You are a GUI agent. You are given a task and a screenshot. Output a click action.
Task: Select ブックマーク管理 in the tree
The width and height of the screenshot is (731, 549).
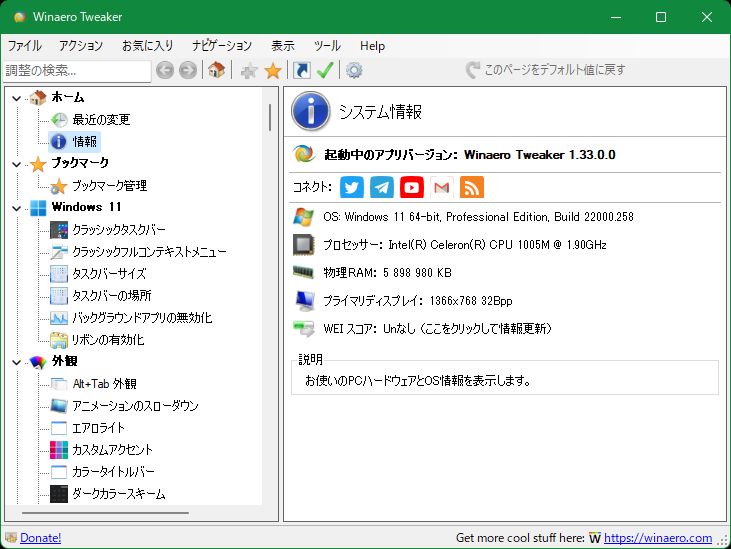110,186
